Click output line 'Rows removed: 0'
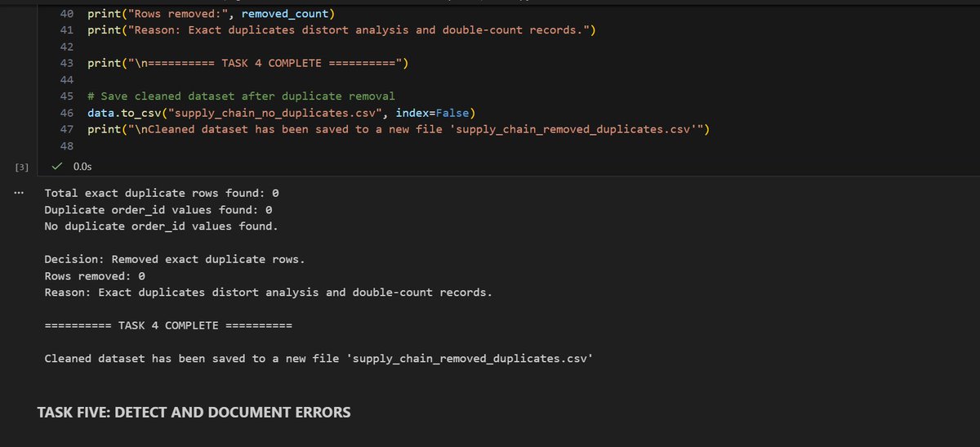The height and width of the screenshot is (447, 980). [95, 275]
